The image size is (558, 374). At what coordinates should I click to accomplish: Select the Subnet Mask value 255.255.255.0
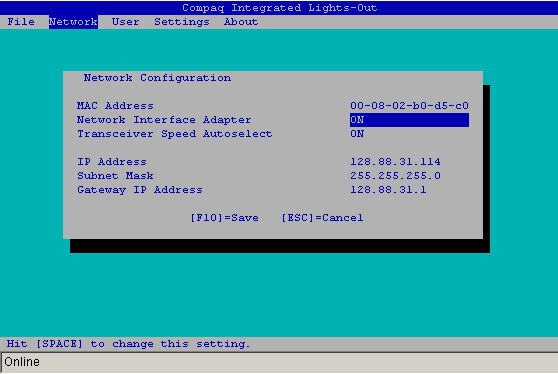coord(395,176)
